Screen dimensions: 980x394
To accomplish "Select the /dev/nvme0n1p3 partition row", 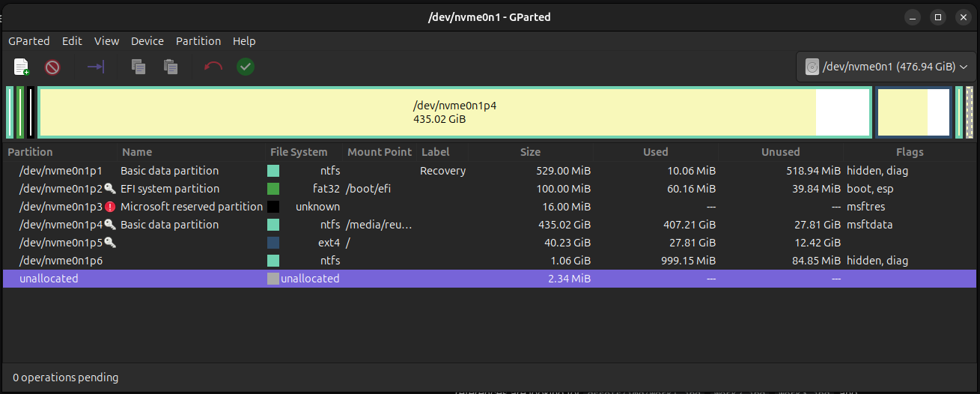I will tap(490, 207).
